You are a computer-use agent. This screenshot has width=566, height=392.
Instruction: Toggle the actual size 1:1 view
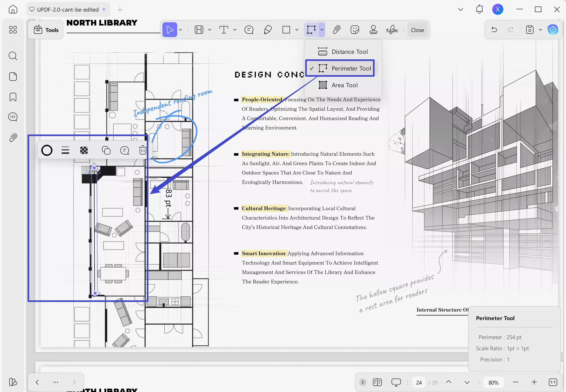[553, 382]
